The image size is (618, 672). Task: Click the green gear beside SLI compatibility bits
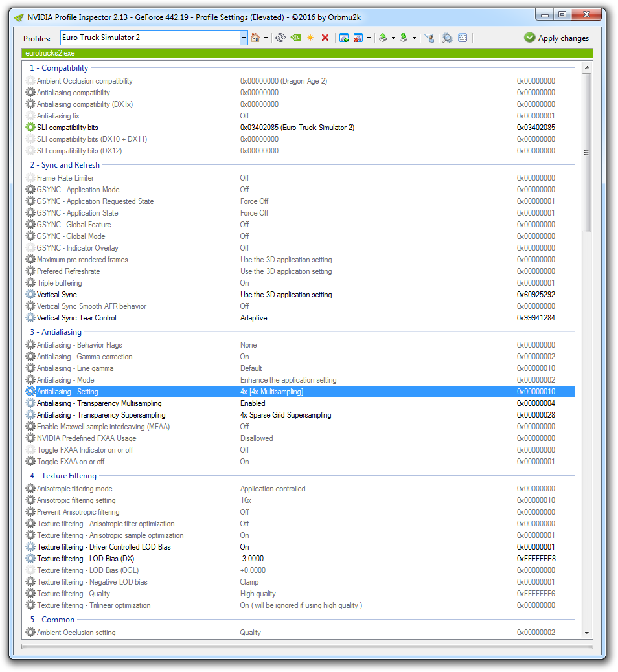coord(30,128)
